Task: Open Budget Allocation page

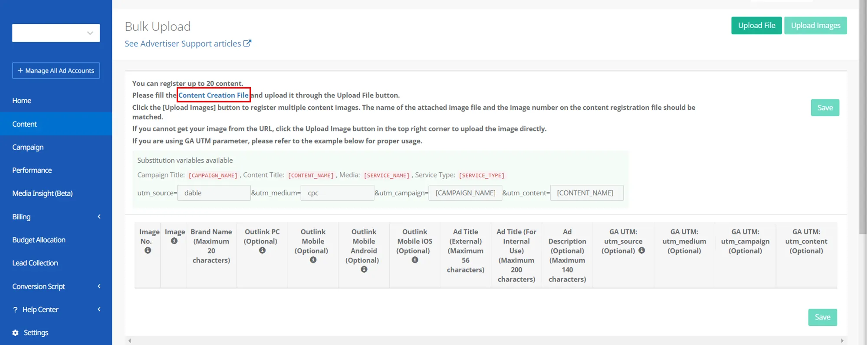Action: click(x=56, y=240)
